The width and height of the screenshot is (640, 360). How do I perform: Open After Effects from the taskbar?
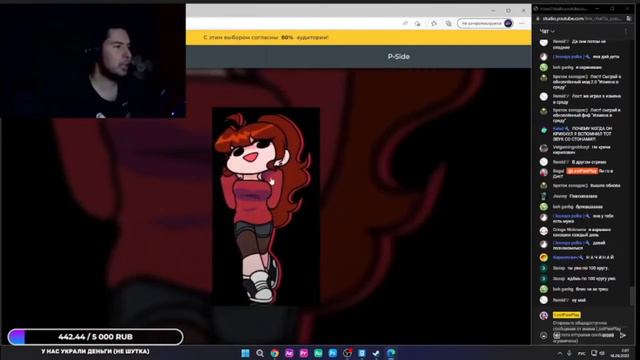pyautogui.click(x=289, y=353)
